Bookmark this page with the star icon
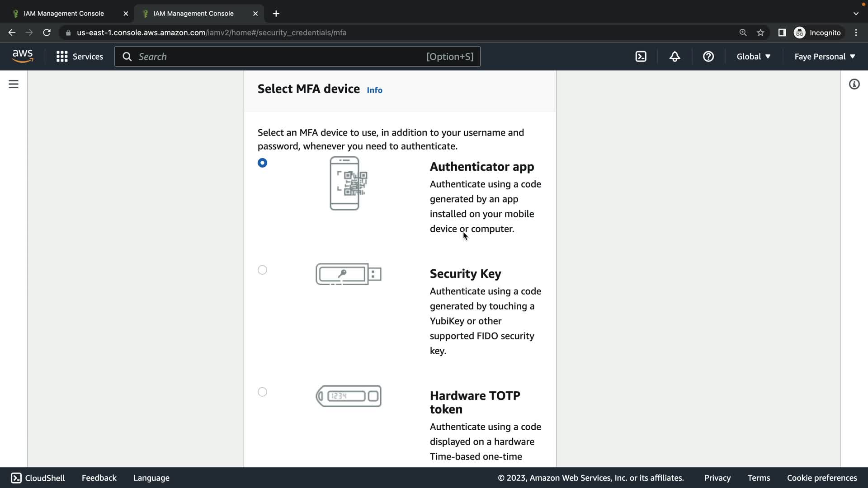Screen dimensions: 868x488 pos(760,33)
